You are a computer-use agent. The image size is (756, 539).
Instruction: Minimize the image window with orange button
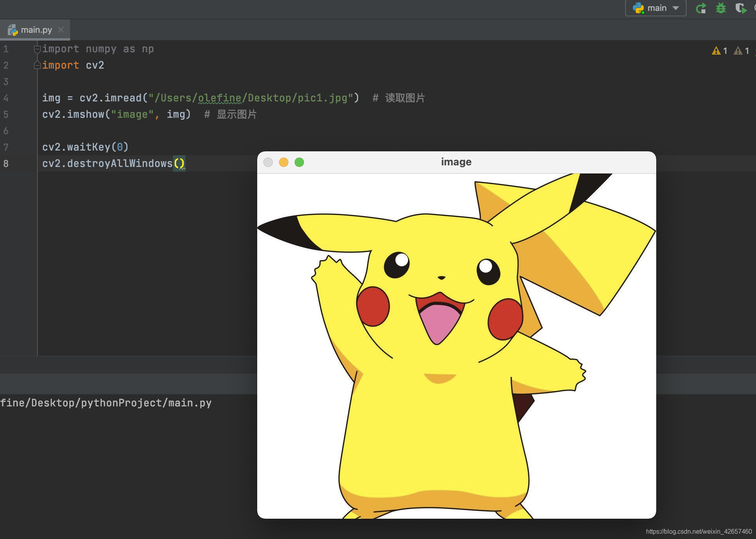[284, 162]
